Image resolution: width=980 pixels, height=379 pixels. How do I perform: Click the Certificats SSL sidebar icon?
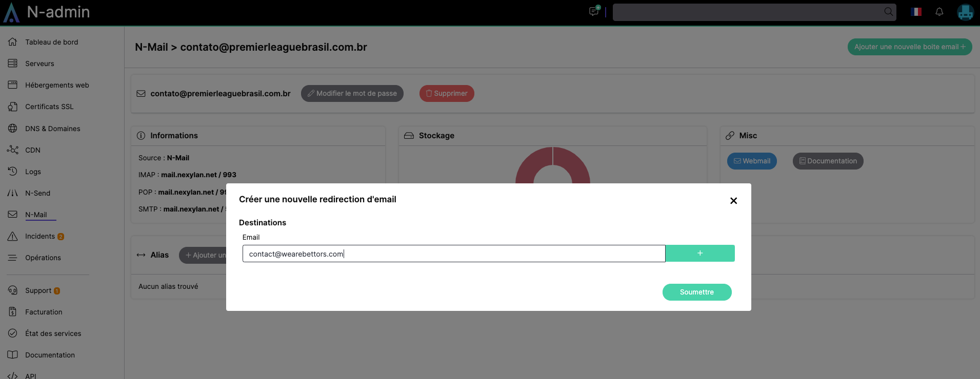(x=13, y=107)
